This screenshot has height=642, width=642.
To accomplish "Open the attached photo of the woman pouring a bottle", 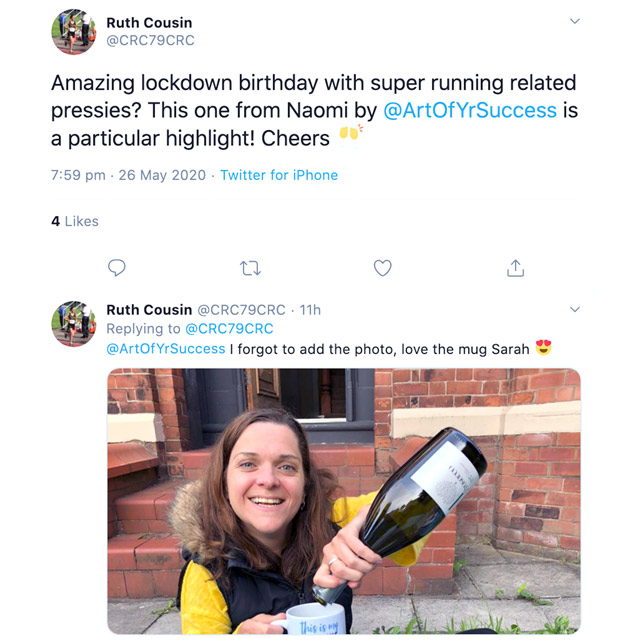I will click(x=344, y=501).
